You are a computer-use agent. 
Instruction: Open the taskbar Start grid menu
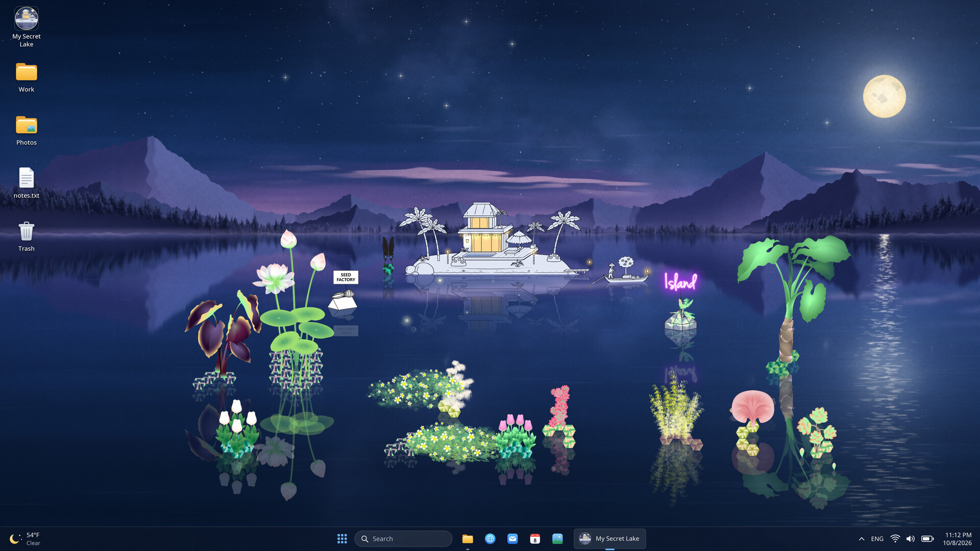[x=342, y=539]
